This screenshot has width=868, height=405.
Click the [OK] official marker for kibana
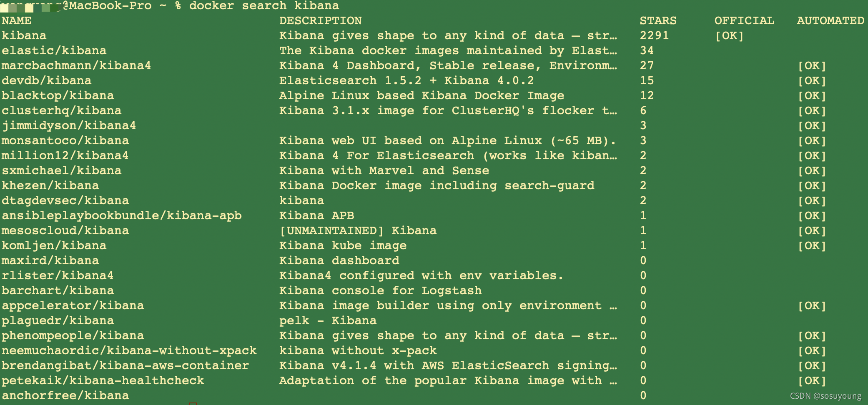pos(729,36)
